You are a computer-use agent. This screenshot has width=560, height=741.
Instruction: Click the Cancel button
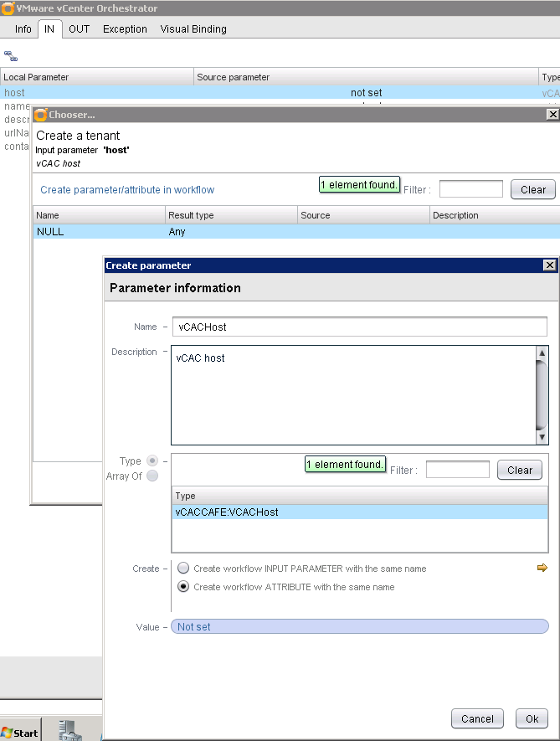point(477,718)
